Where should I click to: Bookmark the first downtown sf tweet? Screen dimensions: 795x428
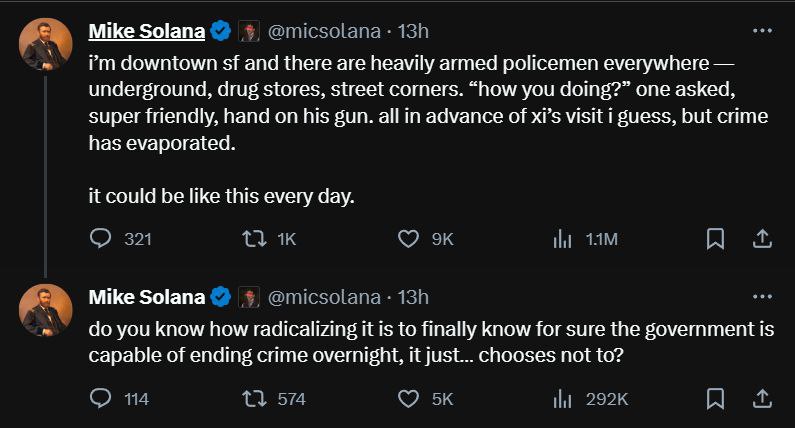coord(715,239)
